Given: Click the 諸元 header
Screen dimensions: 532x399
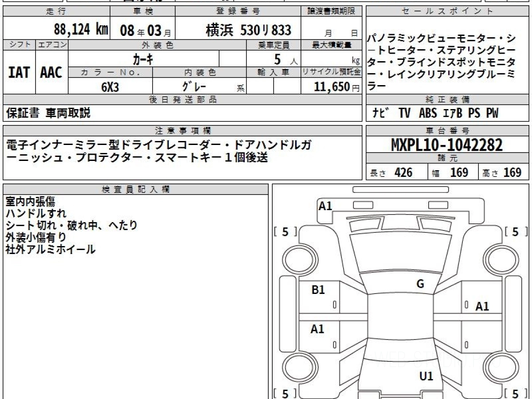Looking at the screenshot, I should click(448, 158).
